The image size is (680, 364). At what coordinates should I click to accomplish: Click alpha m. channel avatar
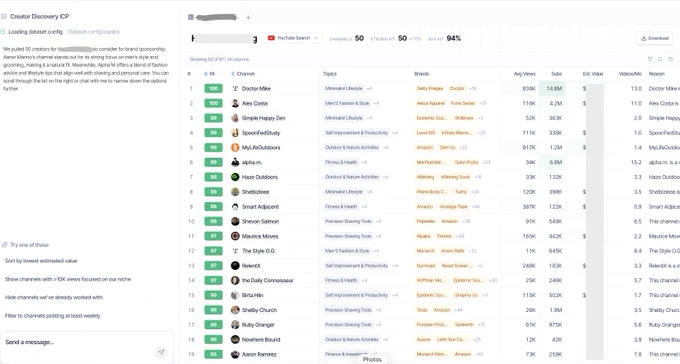click(x=235, y=162)
